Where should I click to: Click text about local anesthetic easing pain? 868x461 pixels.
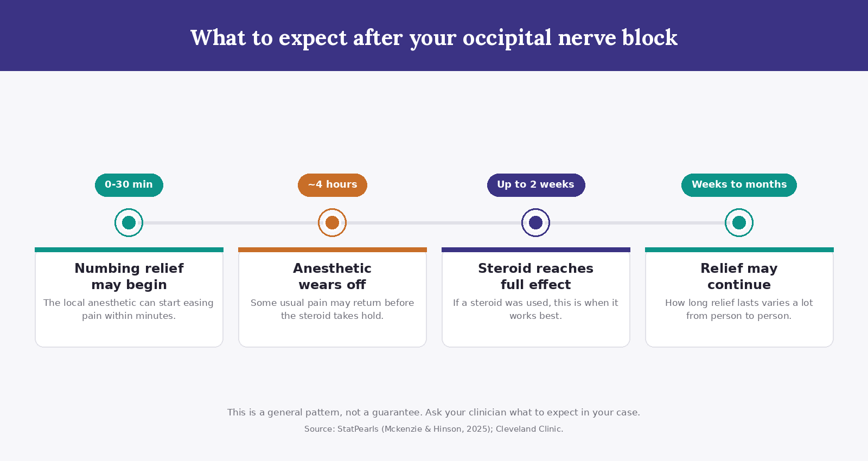[x=129, y=309]
